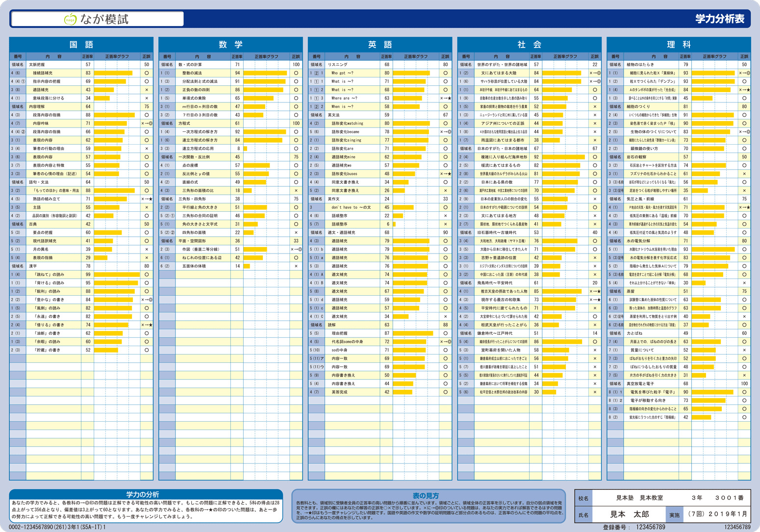This screenshot has height=532, width=760.
Task: Click the 点の座標 row label
Action: click(x=190, y=165)
